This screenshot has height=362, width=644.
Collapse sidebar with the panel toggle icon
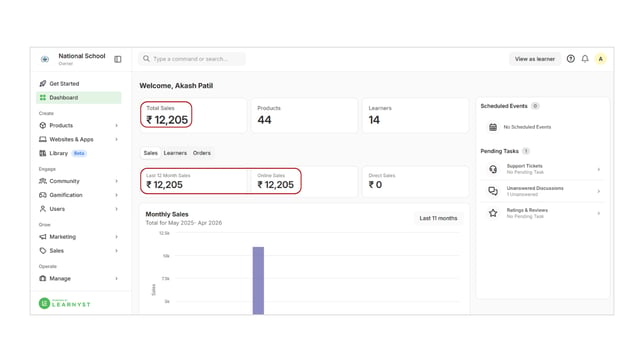coord(118,59)
